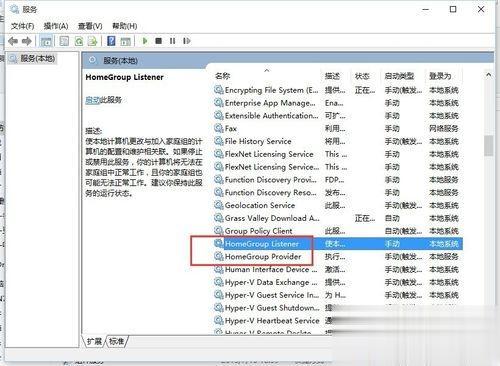Restart the service with Restart icon
The width and height of the screenshot is (500, 366).
coord(187,41)
